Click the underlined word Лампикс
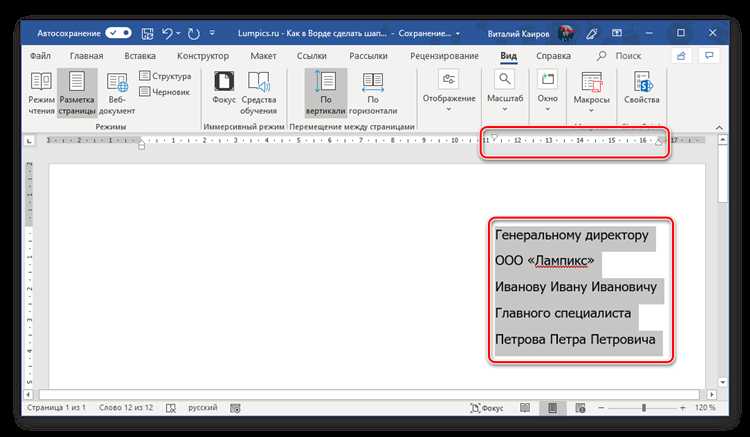Screen dimensions: 750x437 pyautogui.click(x=562, y=261)
